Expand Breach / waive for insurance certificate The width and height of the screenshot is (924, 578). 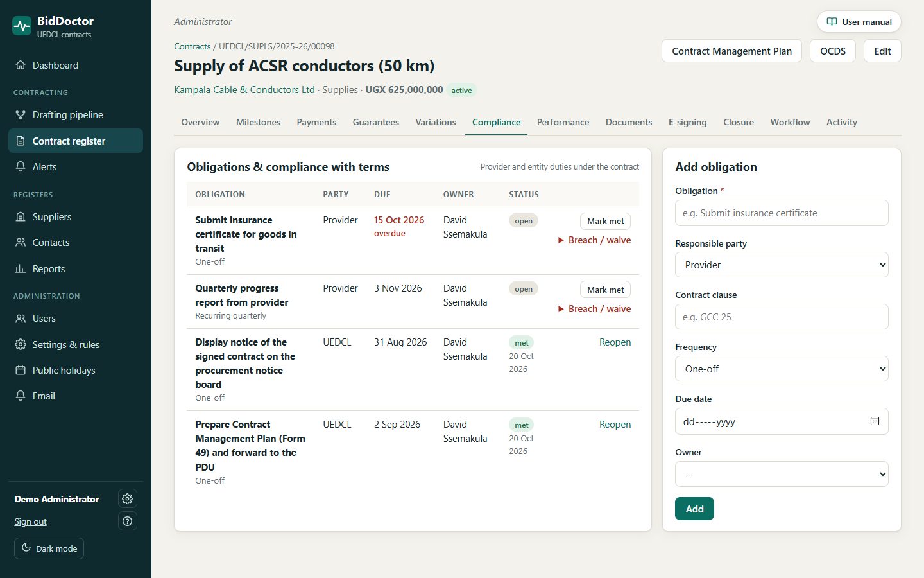point(594,240)
